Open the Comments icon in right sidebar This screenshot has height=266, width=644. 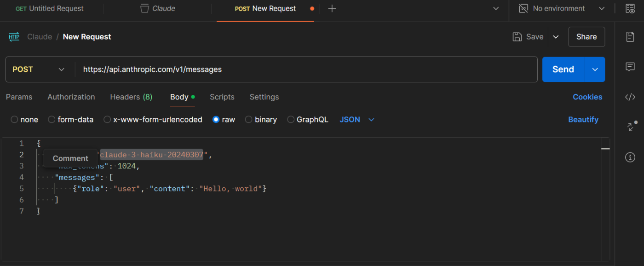click(630, 67)
